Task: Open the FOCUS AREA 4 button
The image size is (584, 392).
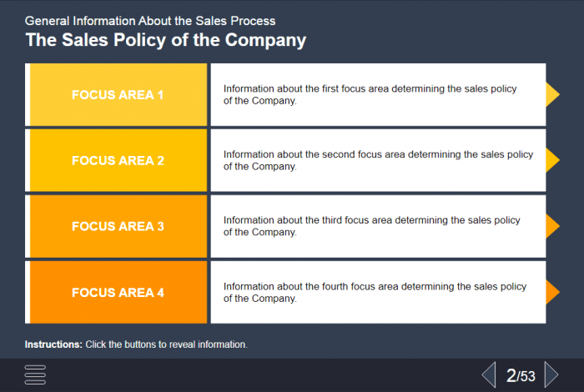Action: click(x=118, y=293)
